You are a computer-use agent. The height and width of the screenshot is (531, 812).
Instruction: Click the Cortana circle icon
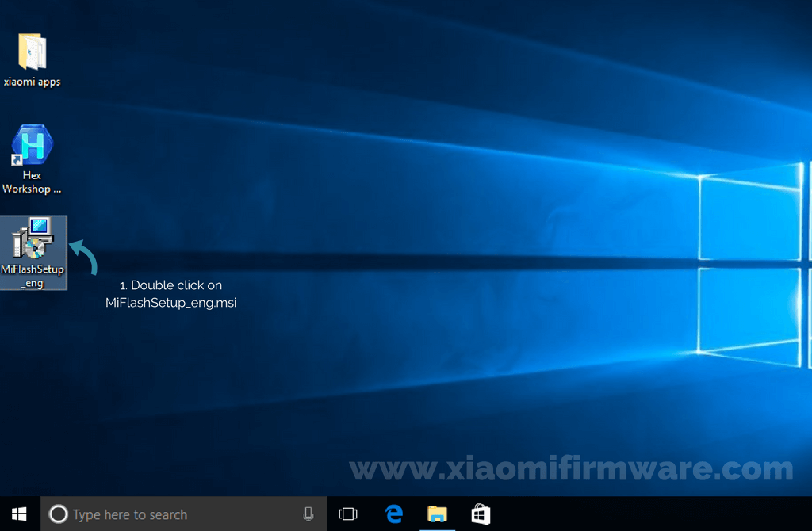pyautogui.click(x=58, y=514)
